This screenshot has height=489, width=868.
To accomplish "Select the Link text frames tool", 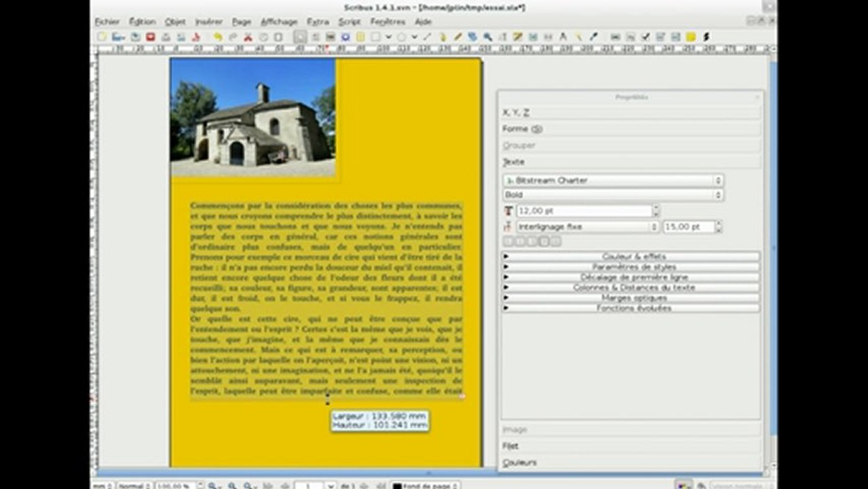I will (533, 37).
